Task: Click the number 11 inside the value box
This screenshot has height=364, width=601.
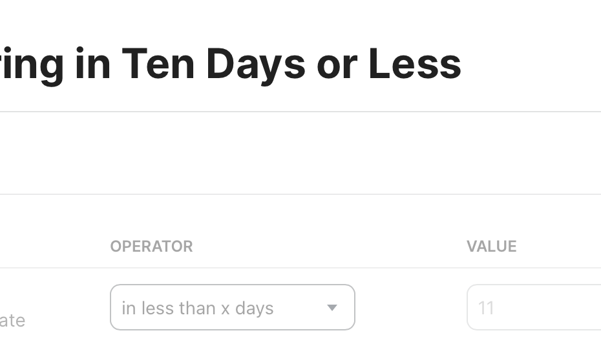Action: pos(486,308)
